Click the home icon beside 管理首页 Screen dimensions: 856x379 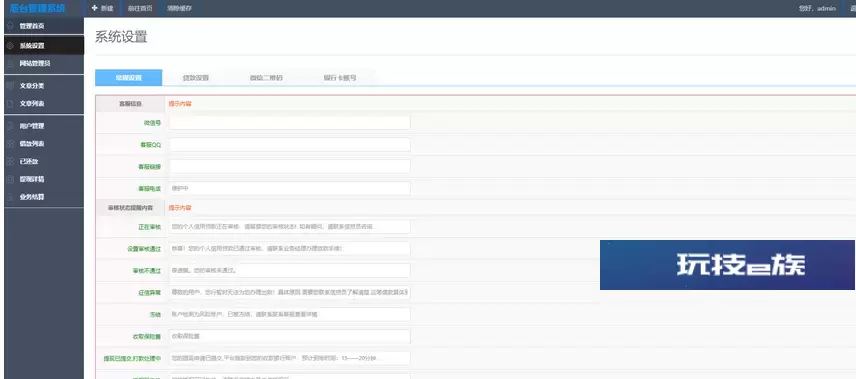(x=10, y=26)
